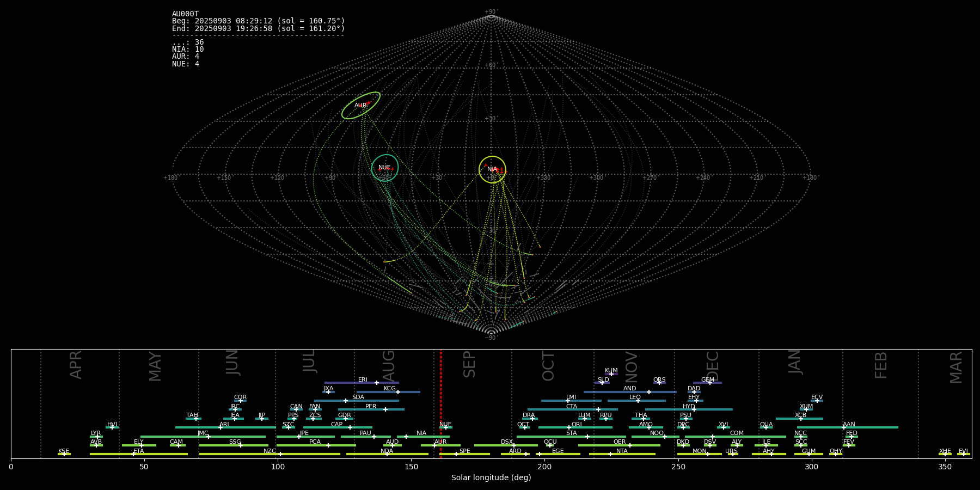Click the KCG shower label in the timeline
The image size is (980, 490).
[x=390, y=389]
